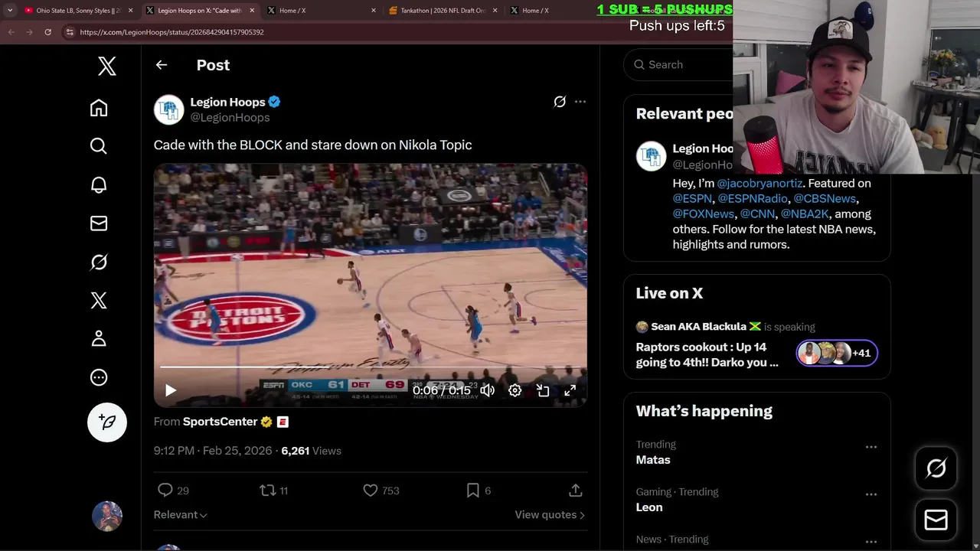Switch to the first Home / X tab
Screen dimensions: 980x551
(322, 11)
